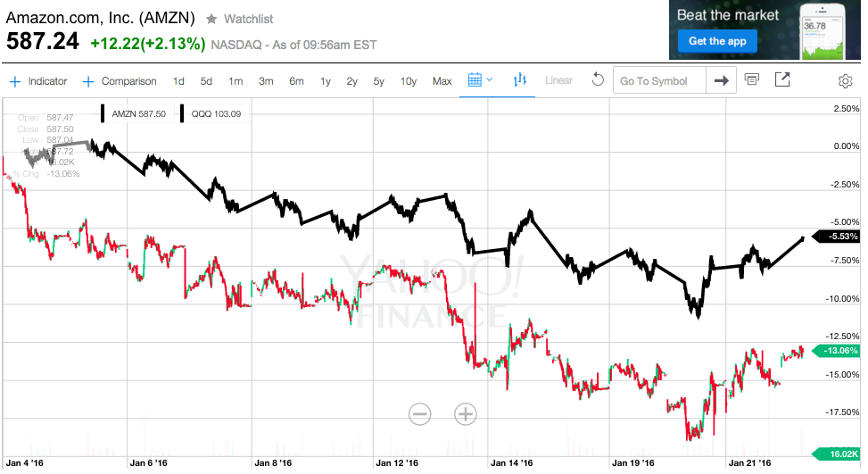Open the Beat the market ad banner
Viewport: 868px width, 474px height.
(765, 29)
